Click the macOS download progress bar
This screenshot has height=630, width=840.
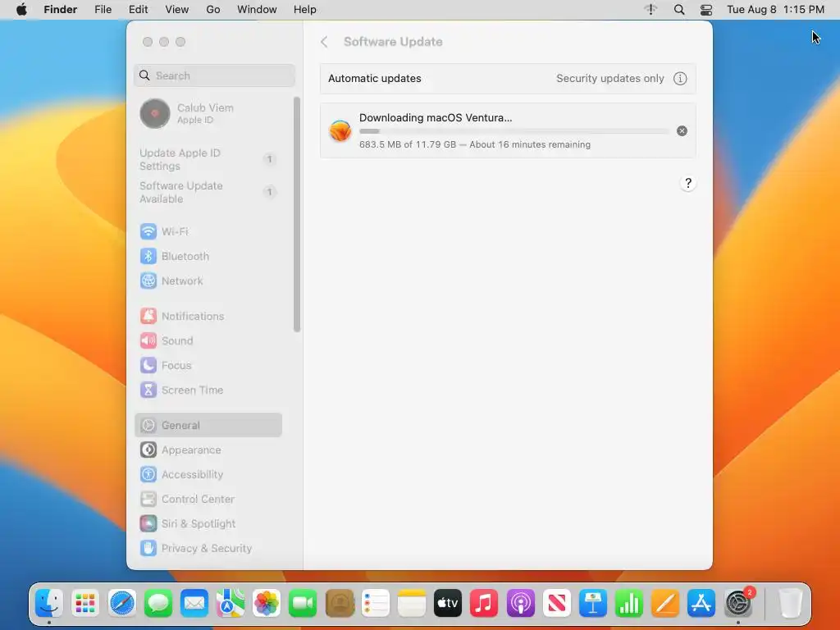point(514,131)
